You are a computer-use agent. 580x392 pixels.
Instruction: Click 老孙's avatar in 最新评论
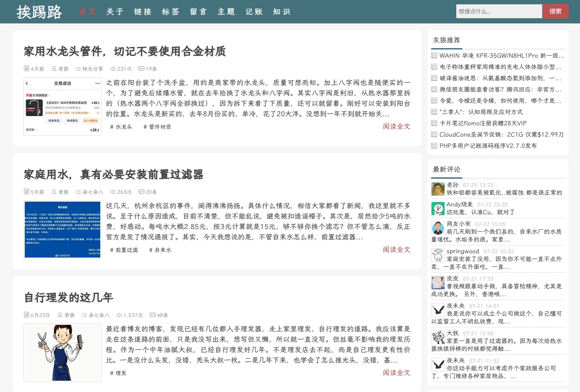point(438,188)
